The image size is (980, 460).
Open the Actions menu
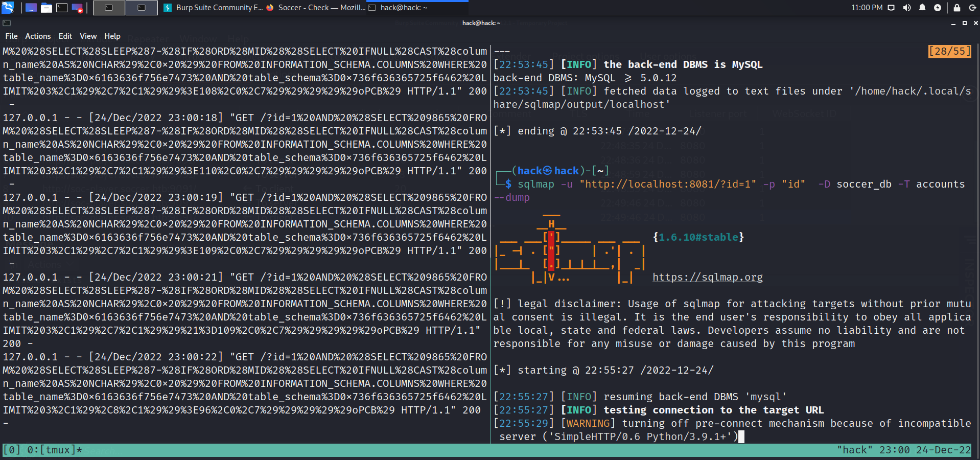click(38, 36)
